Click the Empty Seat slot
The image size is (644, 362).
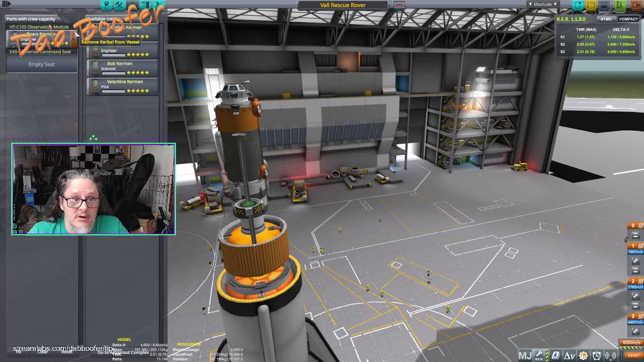pyautogui.click(x=42, y=64)
